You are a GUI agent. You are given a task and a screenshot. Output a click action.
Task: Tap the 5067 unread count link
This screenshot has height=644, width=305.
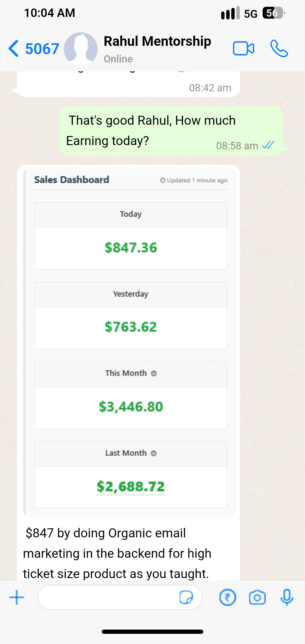[x=42, y=49]
